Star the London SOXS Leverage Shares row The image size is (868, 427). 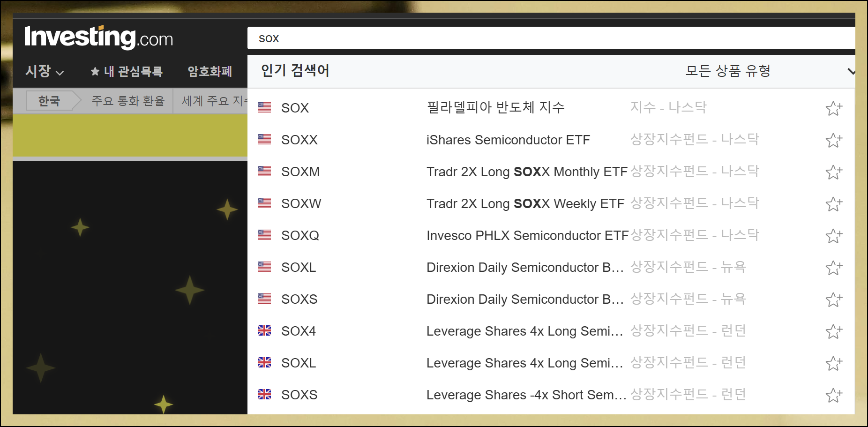(x=834, y=395)
